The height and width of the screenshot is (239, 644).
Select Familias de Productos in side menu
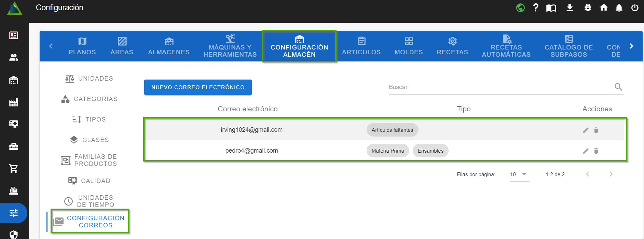90,160
